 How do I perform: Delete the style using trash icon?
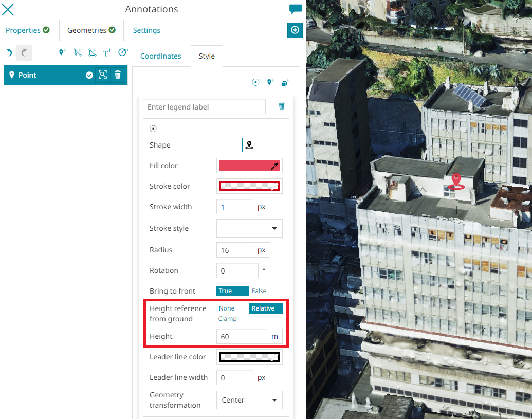pyautogui.click(x=282, y=106)
